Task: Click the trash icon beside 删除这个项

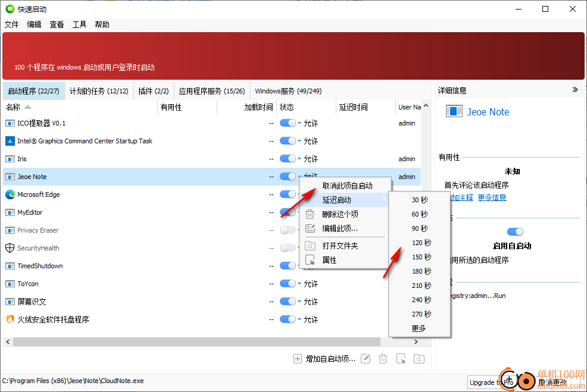Action: tap(310, 214)
